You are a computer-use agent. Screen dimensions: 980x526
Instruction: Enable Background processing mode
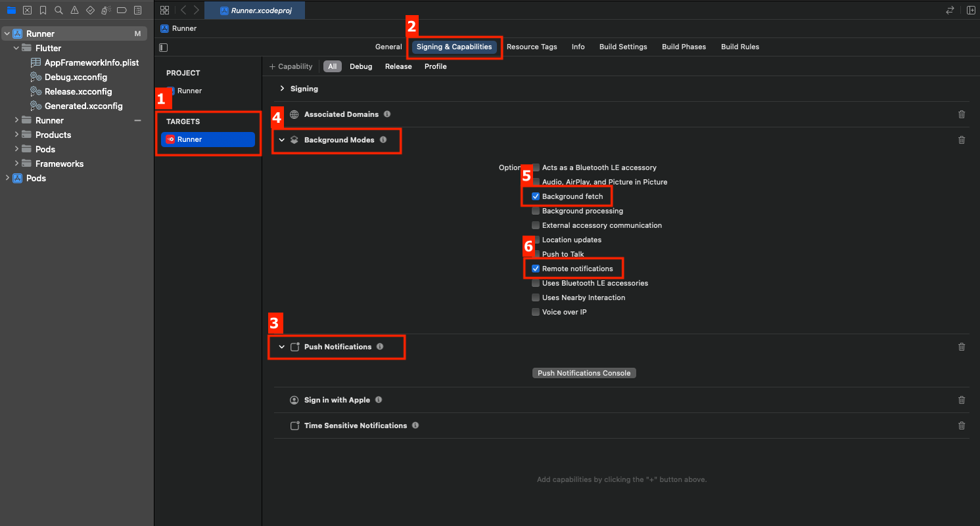click(x=536, y=211)
